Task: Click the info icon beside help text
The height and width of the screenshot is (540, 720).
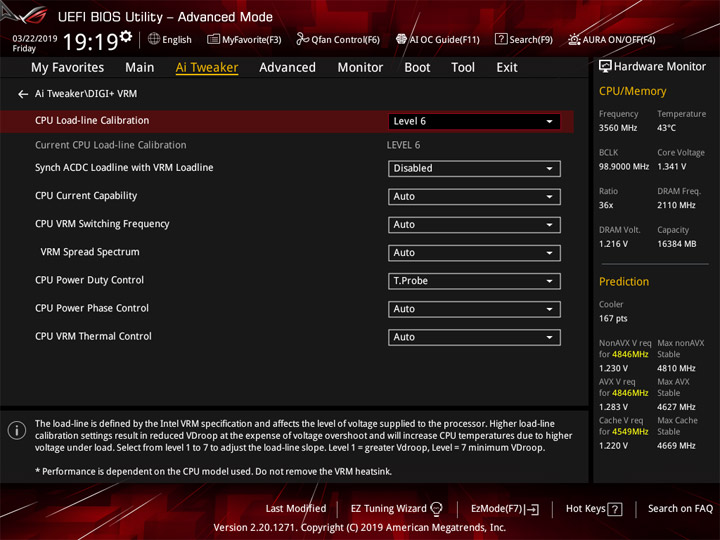Action: (x=17, y=431)
